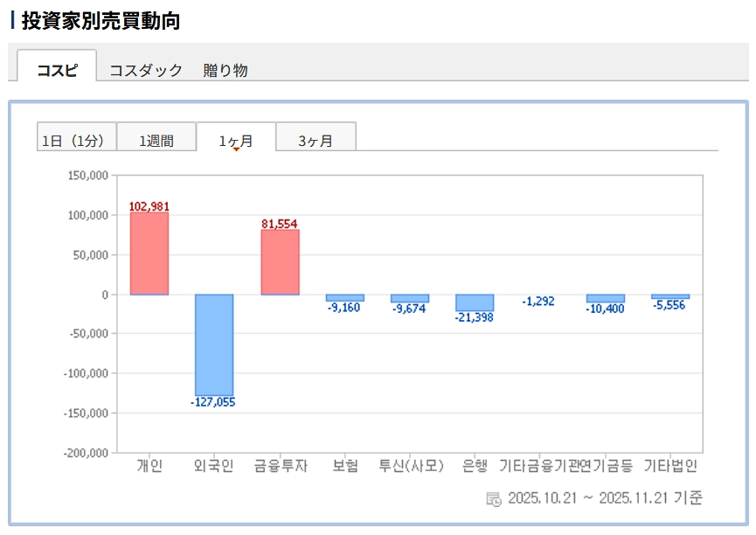
Task: View the 3ヶ月 period chart
Action: (x=316, y=140)
